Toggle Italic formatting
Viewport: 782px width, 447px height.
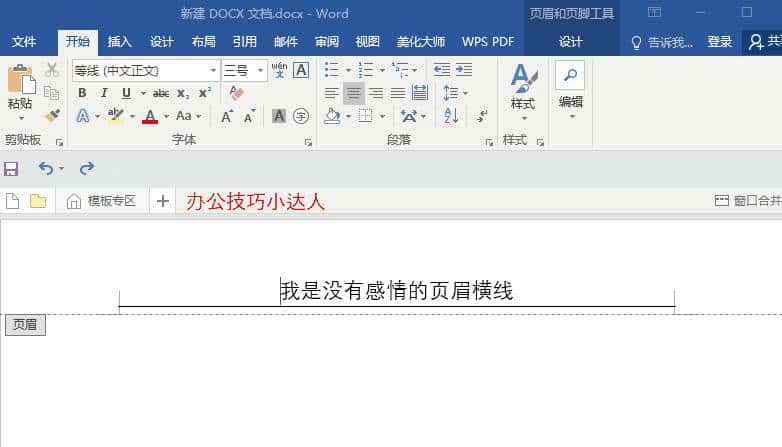click(104, 93)
